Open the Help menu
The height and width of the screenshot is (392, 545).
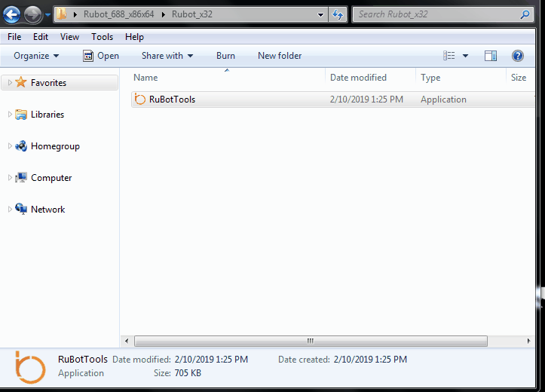tap(134, 36)
